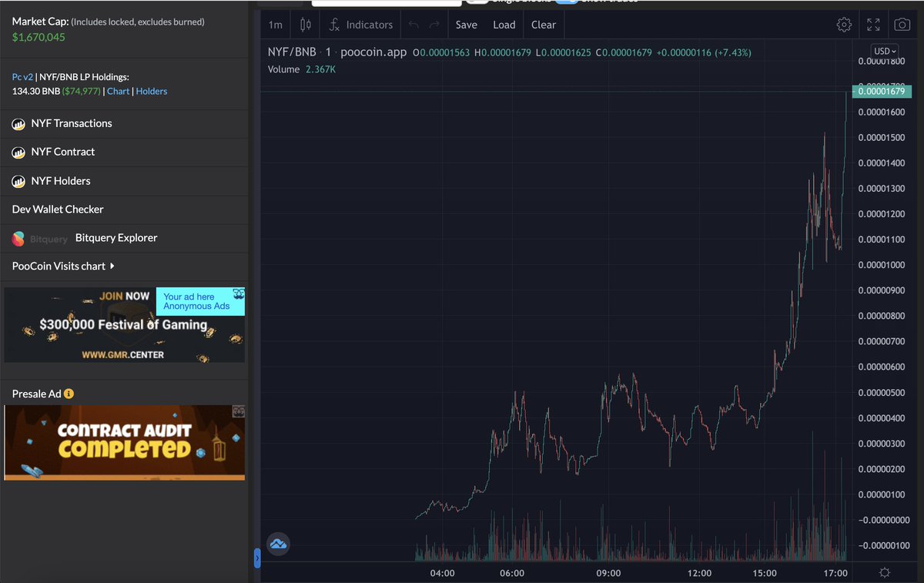This screenshot has height=583, width=924.
Task: Enter fullscreen chart mode
Action: tap(873, 25)
